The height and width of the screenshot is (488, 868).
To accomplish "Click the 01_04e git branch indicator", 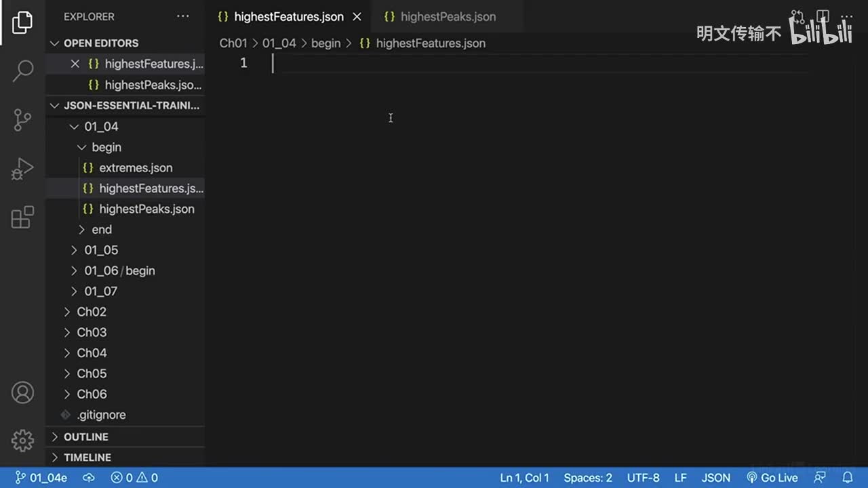I will point(41,478).
